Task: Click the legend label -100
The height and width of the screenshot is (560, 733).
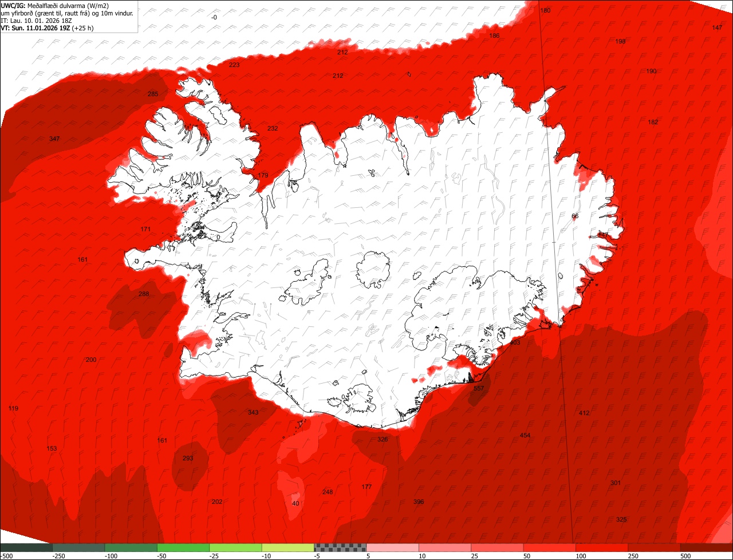Action: click(x=110, y=556)
